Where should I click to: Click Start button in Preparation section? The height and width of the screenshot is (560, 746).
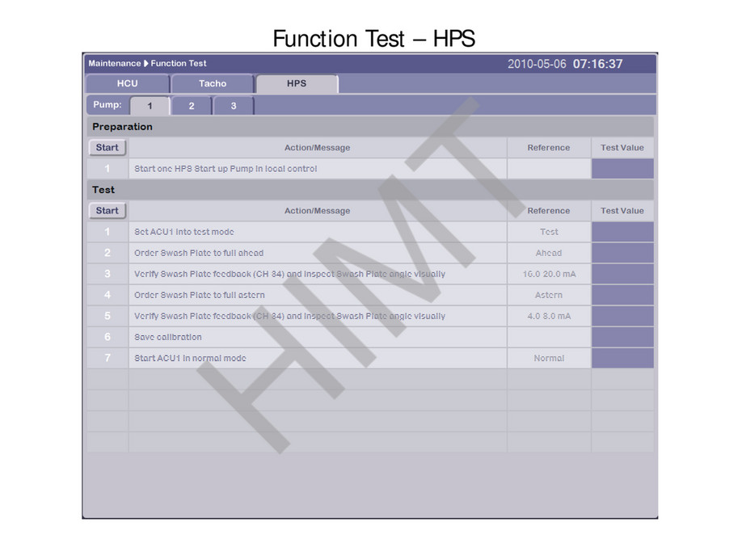tap(107, 148)
